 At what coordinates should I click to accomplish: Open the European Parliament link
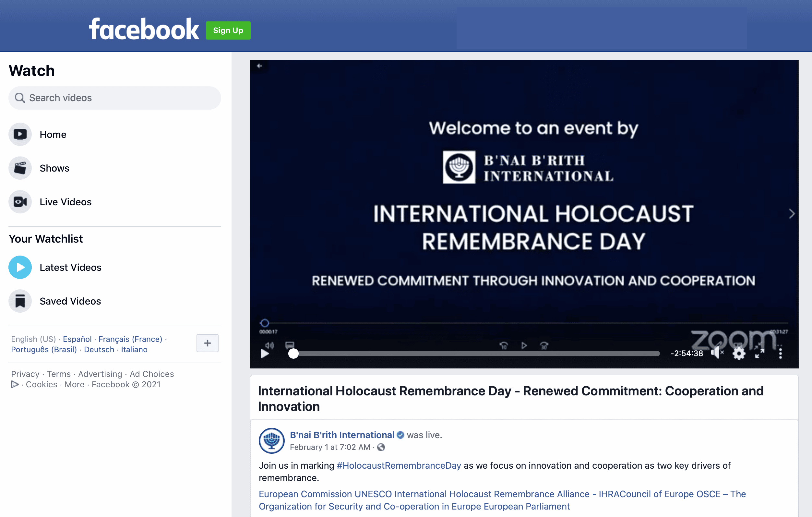click(x=526, y=507)
